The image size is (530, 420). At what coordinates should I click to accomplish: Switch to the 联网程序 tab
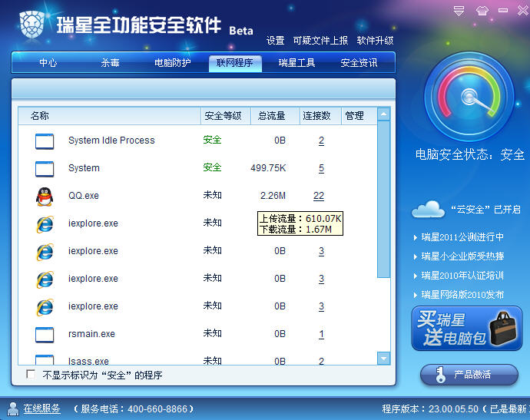point(235,63)
